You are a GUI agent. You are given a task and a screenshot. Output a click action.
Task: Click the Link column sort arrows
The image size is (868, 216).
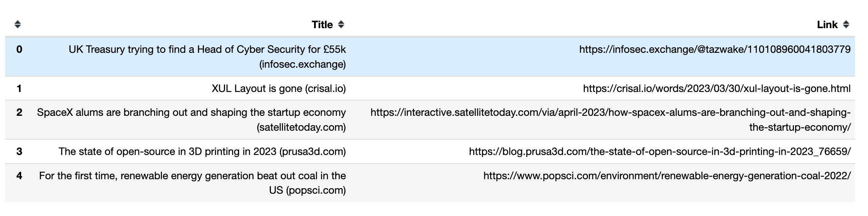tap(846, 25)
